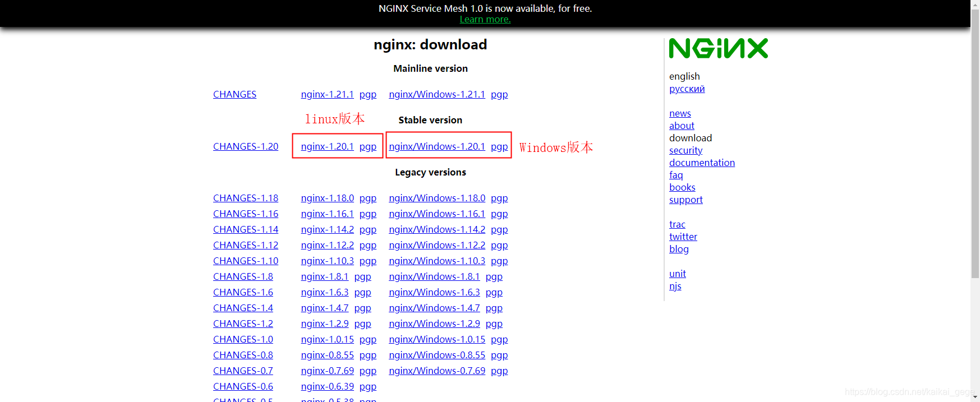Image resolution: width=980 pixels, height=402 pixels.
Task: Open CHANGES-1.14 link
Action: pos(246,229)
